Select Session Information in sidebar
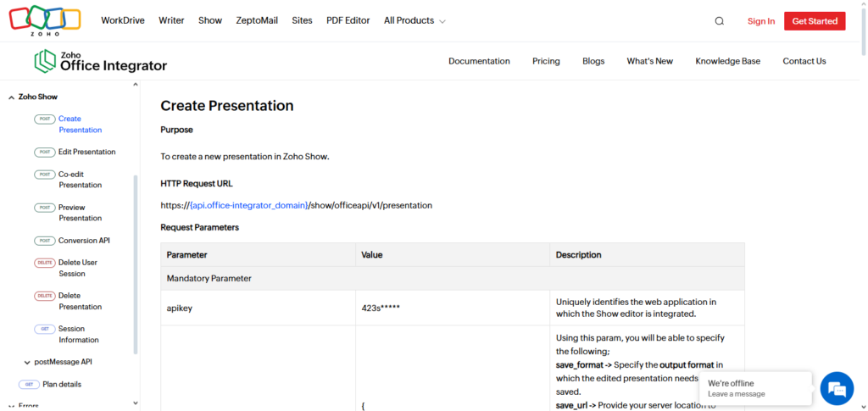Image resolution: width=868 pixels, height=411 pixels. tap(79, 335)
